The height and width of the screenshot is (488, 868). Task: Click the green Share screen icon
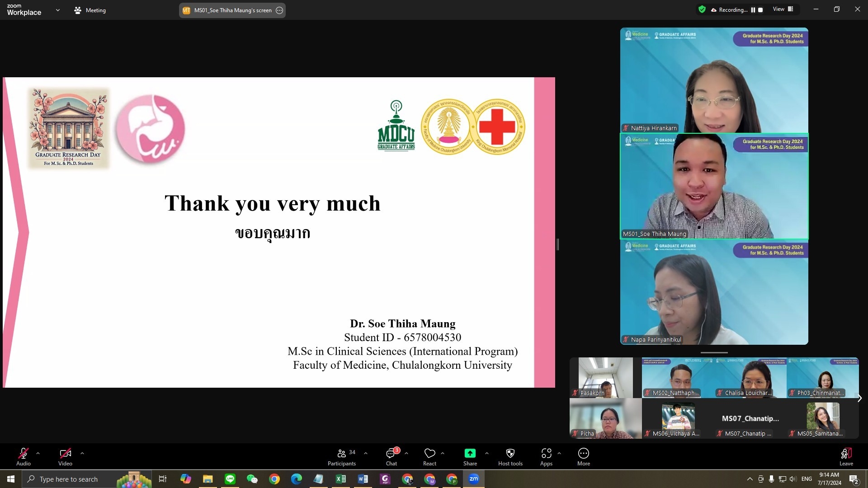pyautogui.click(x=470, y=454)
